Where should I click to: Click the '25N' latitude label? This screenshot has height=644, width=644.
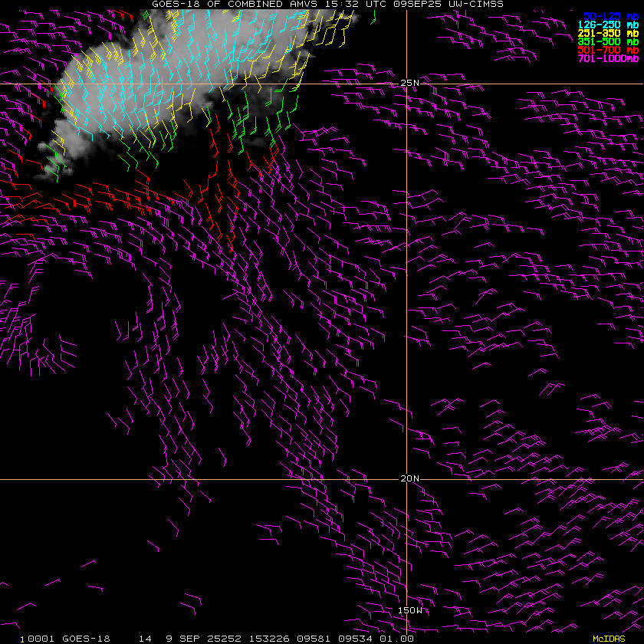(410, 83)
